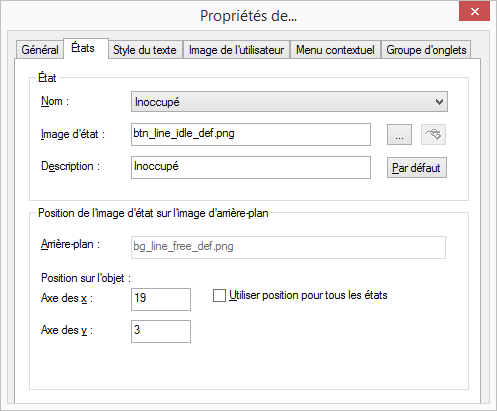The height and width of the screenshot is (411, 497).
Task: Click the greyed Arrière-plan field bg_line_free_def.png
Action: (288, 247)
